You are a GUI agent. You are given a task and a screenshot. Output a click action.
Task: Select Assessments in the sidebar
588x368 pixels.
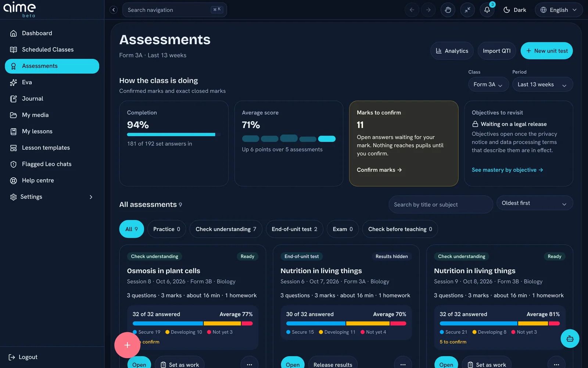[x=52, y=66]
